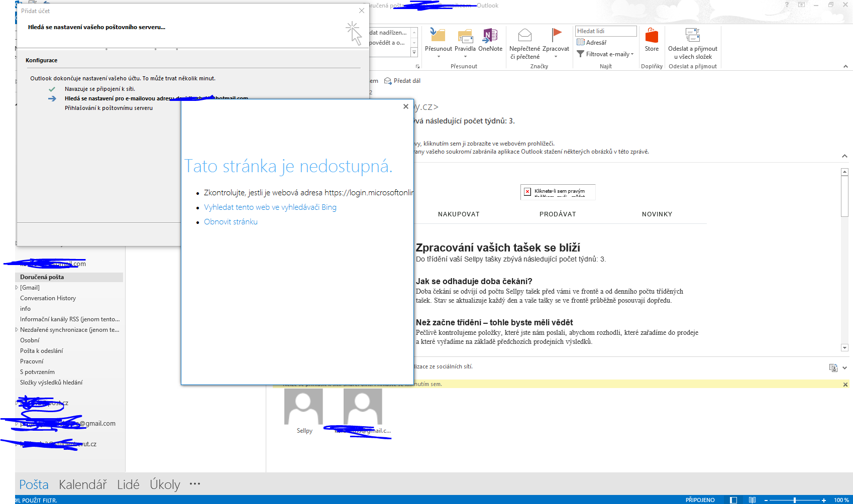Open social network settings icon in people pane
The image size is (853, 504).
pos(833,367)
